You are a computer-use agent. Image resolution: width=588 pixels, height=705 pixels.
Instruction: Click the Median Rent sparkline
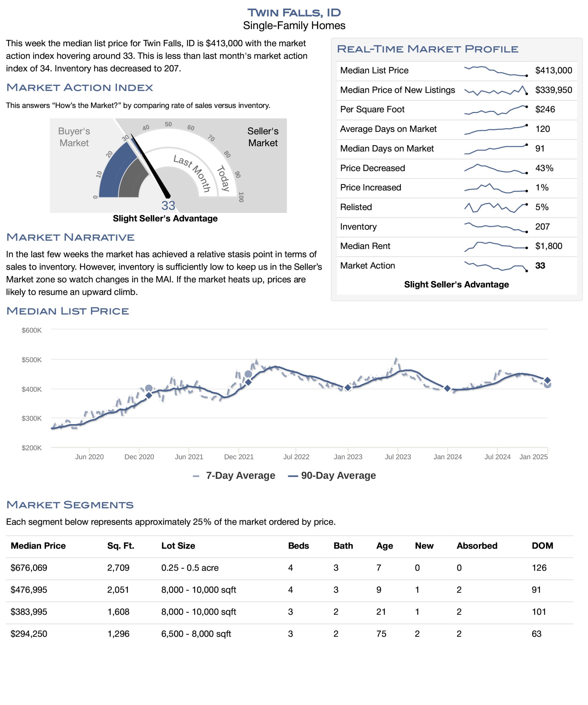[x=496, y=246]
